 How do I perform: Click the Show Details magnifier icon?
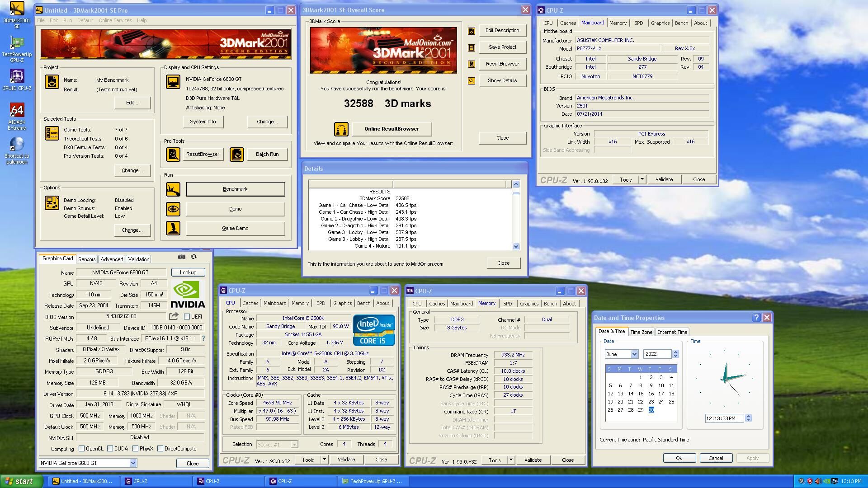472,81
